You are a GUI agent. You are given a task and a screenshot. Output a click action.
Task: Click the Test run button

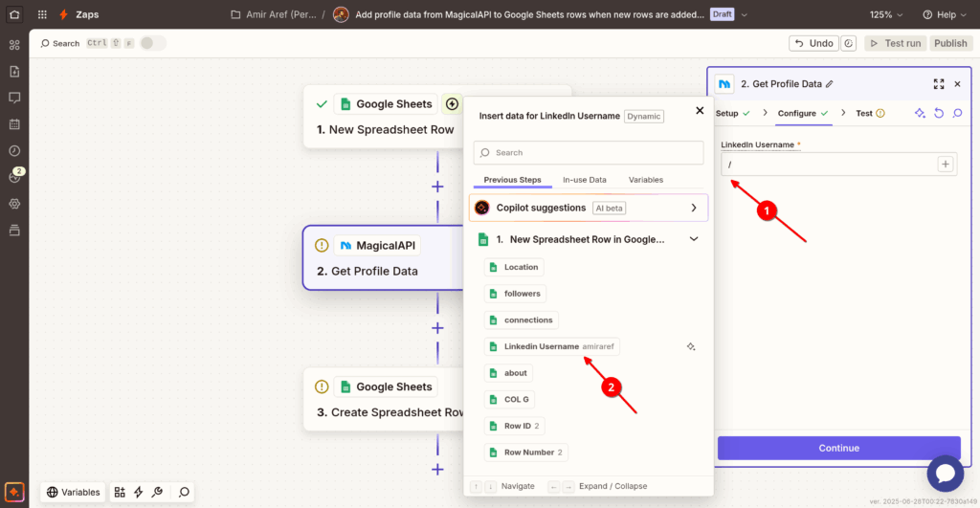click(895, 43)
